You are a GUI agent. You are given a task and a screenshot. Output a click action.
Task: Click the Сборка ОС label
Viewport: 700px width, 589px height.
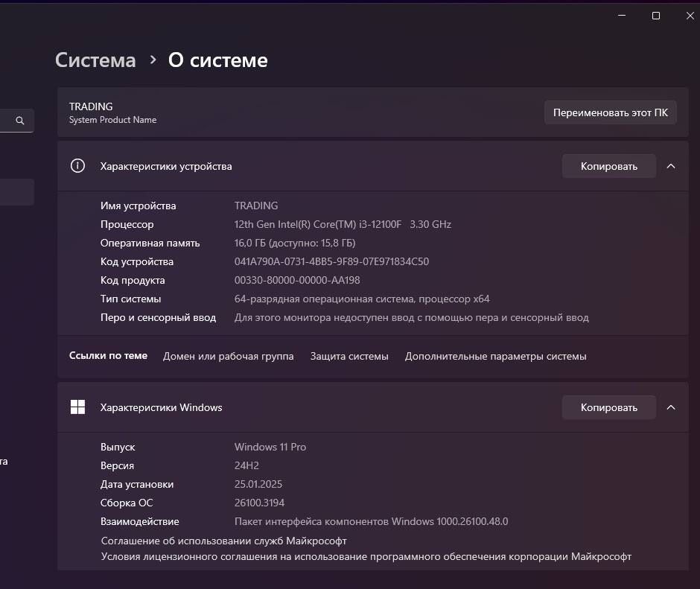127,503
